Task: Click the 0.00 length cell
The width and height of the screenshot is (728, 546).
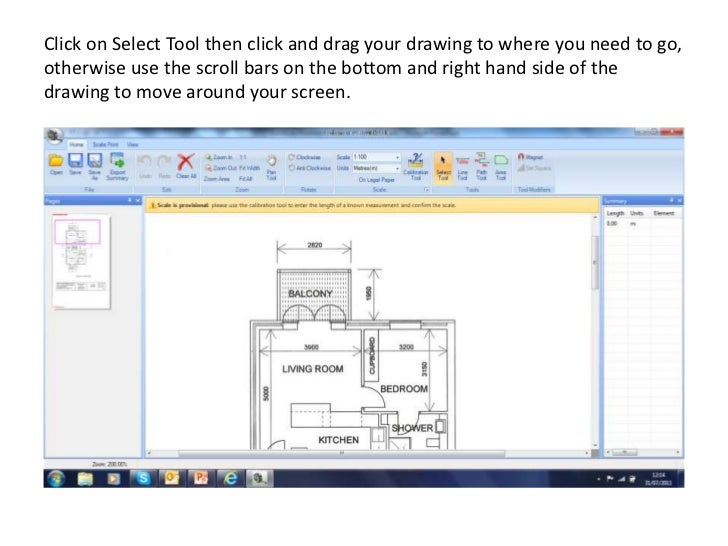Action: [612, 223]
